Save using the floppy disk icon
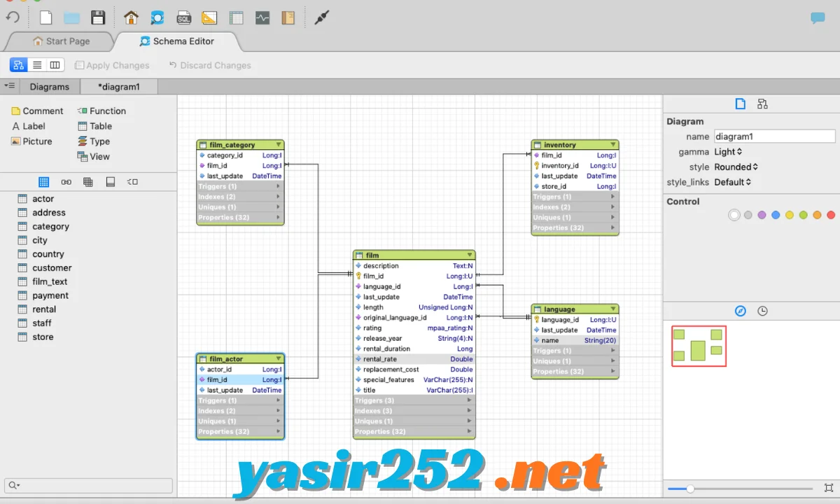This screenshot has height=504, width=840. [x=98, y=17]
